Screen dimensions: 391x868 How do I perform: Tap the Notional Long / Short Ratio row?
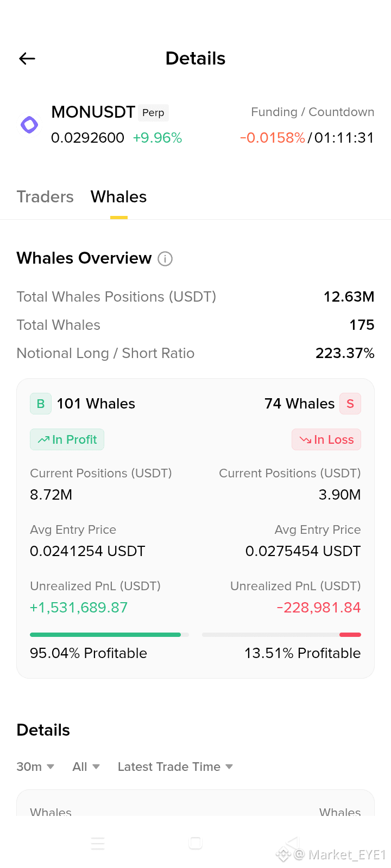pos(195,353)
